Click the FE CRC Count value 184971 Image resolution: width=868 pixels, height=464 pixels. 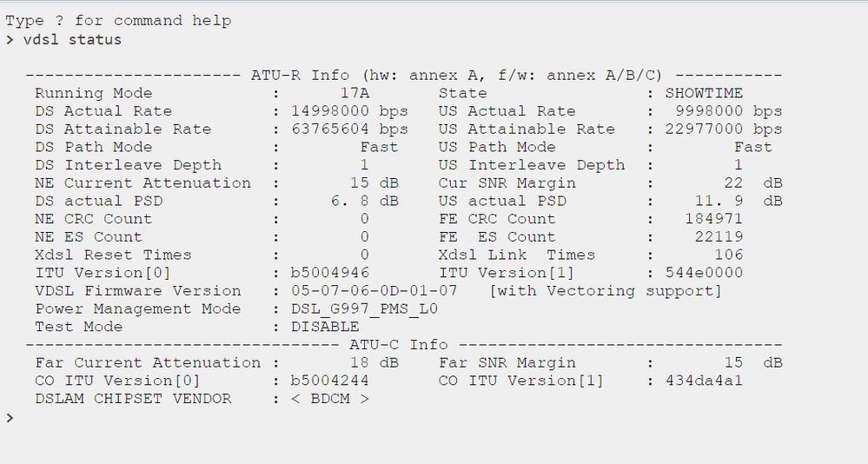[714, 219]
